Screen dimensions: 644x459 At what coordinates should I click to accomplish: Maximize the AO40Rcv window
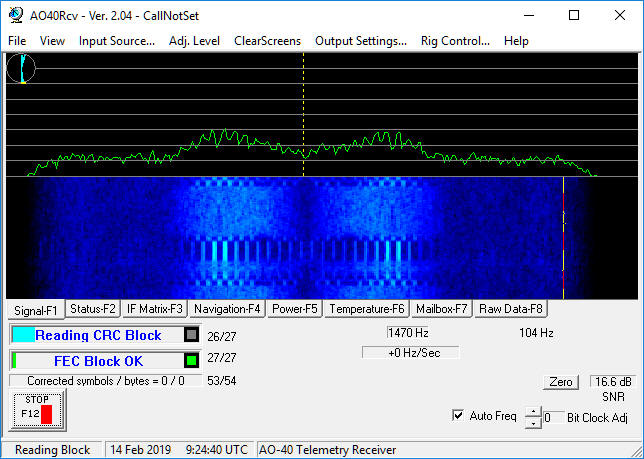click(x=574, y=16)
